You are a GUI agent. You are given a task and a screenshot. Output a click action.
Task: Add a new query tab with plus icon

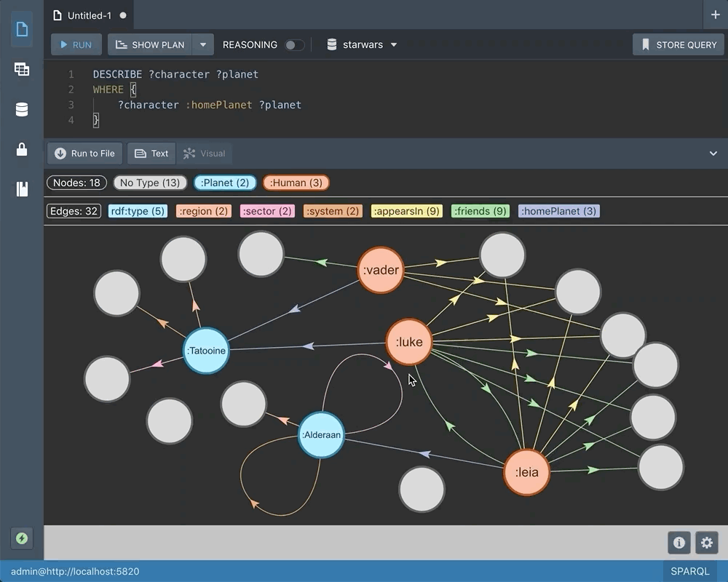[715, 15]
